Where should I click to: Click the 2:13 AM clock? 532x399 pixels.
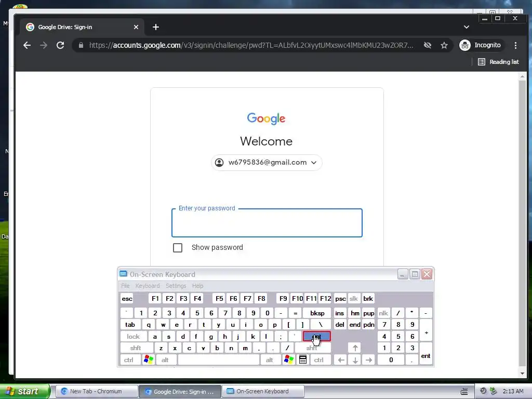[513, 391]
